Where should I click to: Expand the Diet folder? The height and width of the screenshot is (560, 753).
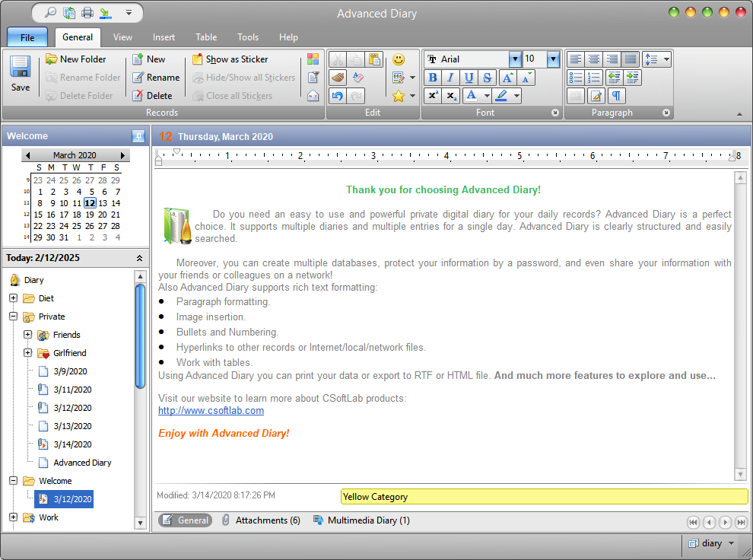pyautogui.click(x=14, y=297)
